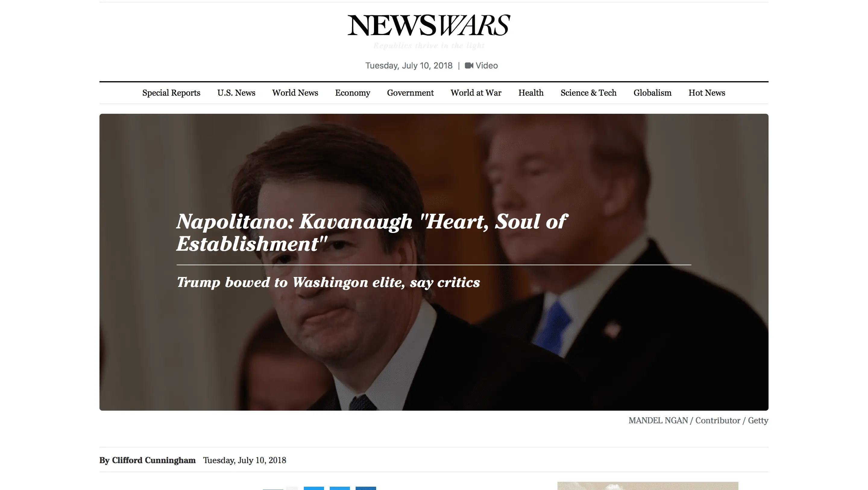This screenshot has width=868, height=490.
Task: Click author name Clifford Cunningham
Action: click(x=154, y=460)
